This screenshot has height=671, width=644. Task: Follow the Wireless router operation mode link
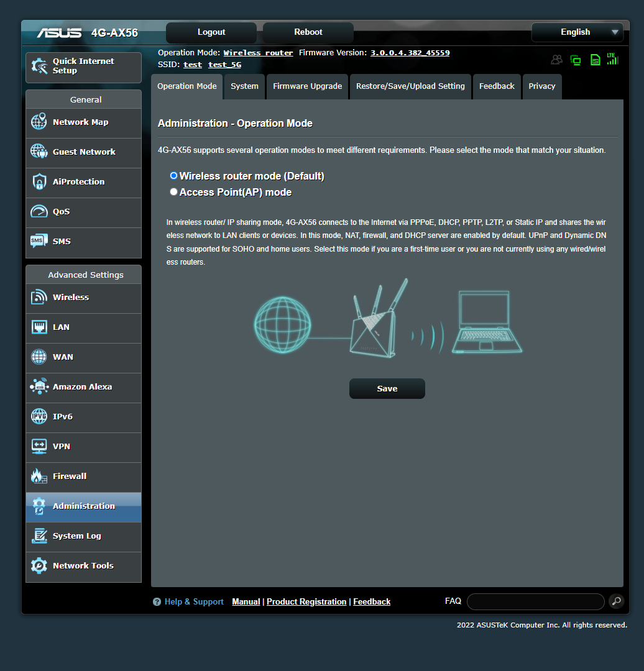pos(258,53)
